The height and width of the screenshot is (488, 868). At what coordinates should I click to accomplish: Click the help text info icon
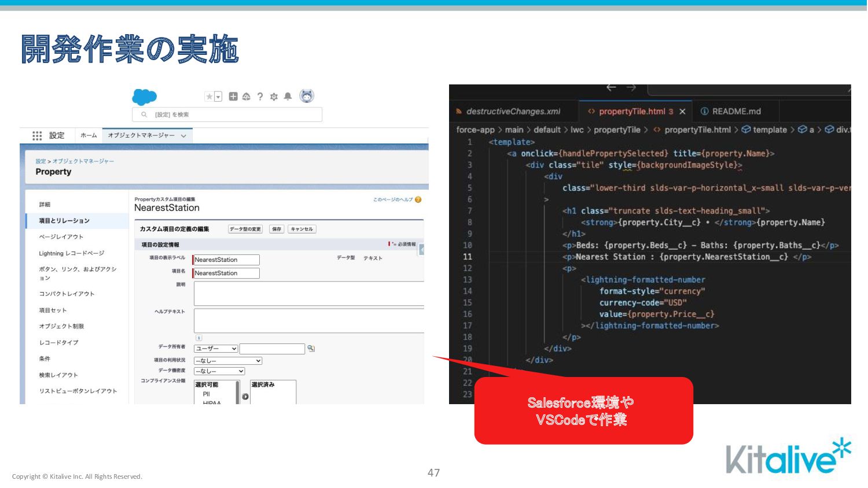[x=198, y=338]
